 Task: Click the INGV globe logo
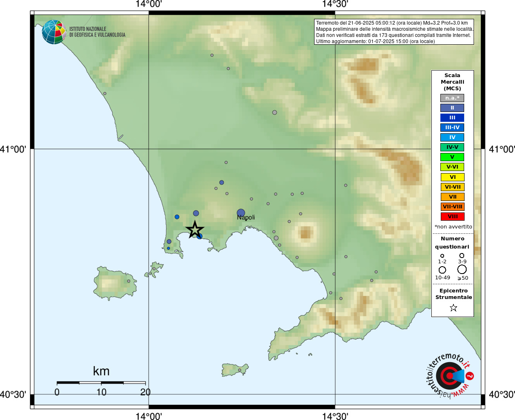pyautogui.click(x=54, y=32)
